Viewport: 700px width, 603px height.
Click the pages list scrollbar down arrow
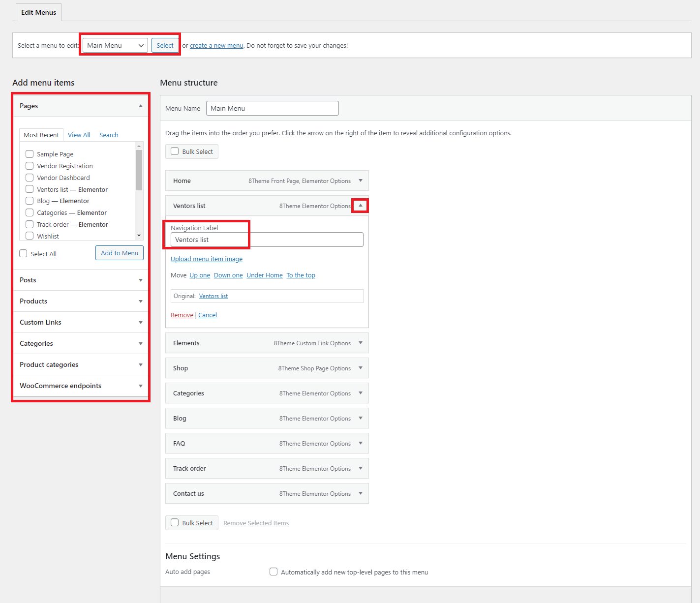[139, 236]
